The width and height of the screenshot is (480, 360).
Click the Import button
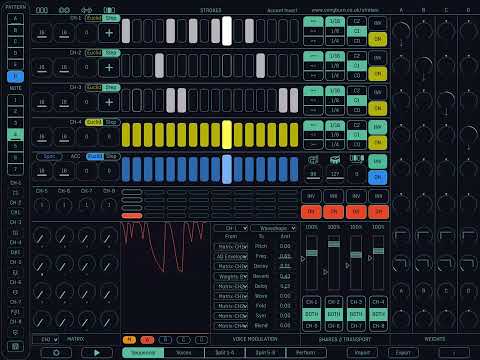tap(362, 352)
